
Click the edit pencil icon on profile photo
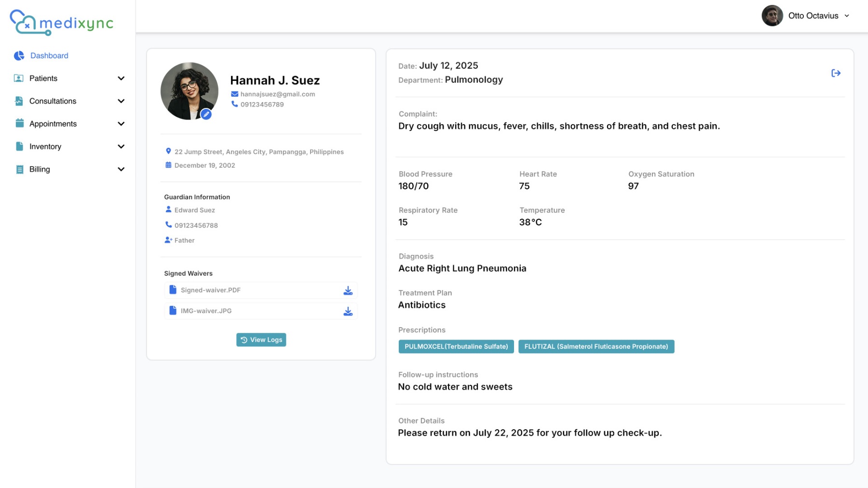[x=206, y=114]
